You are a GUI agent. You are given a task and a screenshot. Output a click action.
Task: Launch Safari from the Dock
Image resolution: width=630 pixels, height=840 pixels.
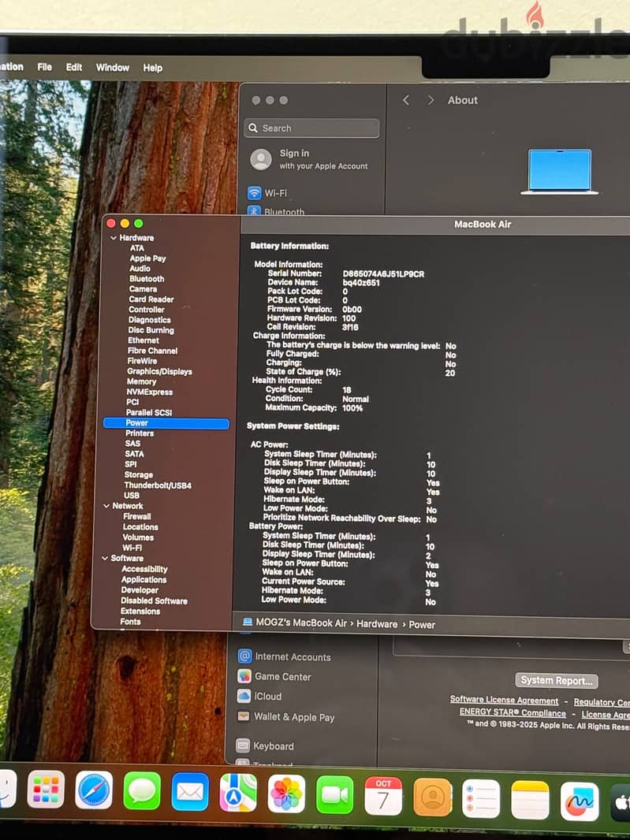click(94, 790)
